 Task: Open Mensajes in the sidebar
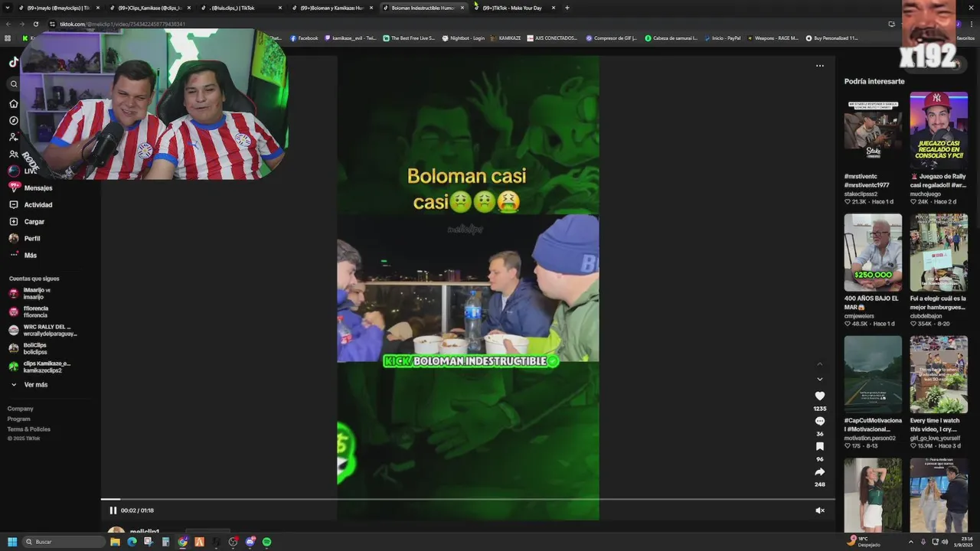[31, 187]
